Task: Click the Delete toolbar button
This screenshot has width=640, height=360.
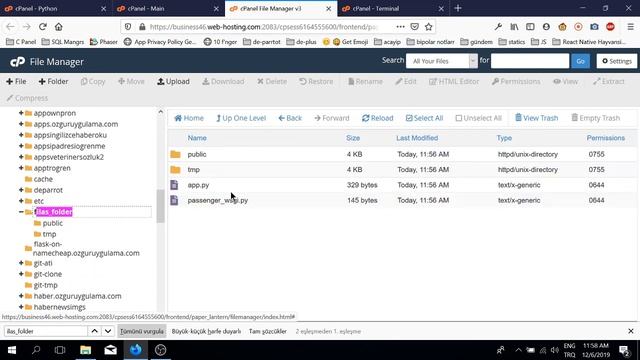Action: (x=272, y=82)
